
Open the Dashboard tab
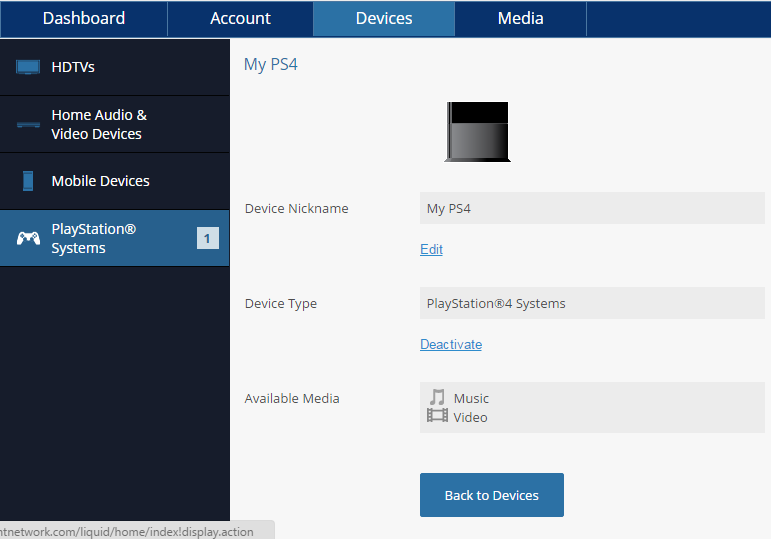(84, 19)
